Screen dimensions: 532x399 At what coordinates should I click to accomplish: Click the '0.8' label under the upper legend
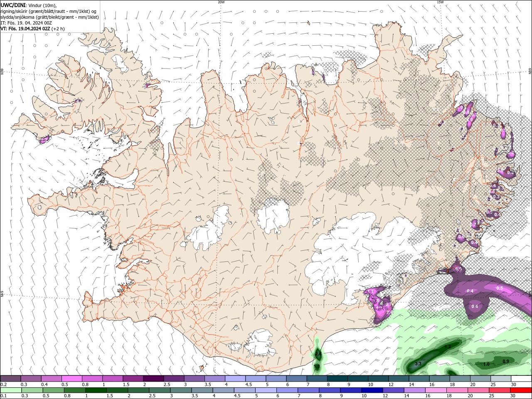click(85, 384)
